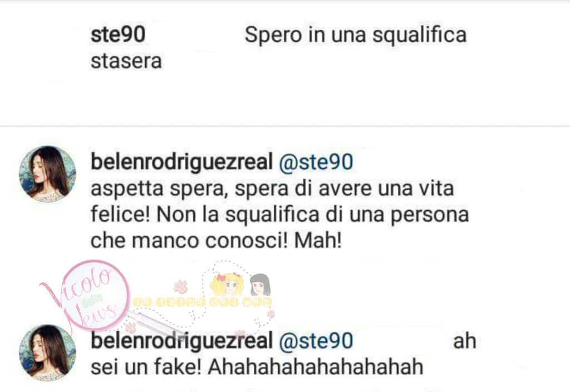The height and width of the screenshot is (392, 570).
Task: Click the 'le talpe del web' yellow text
Action: point(202,302)
